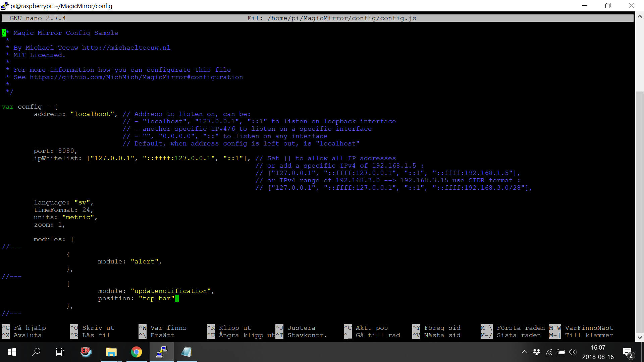Click the ^W 'Var finns' shortcut label
The image size is (644, 362).
pyautogui.click(x=168, y=328)
